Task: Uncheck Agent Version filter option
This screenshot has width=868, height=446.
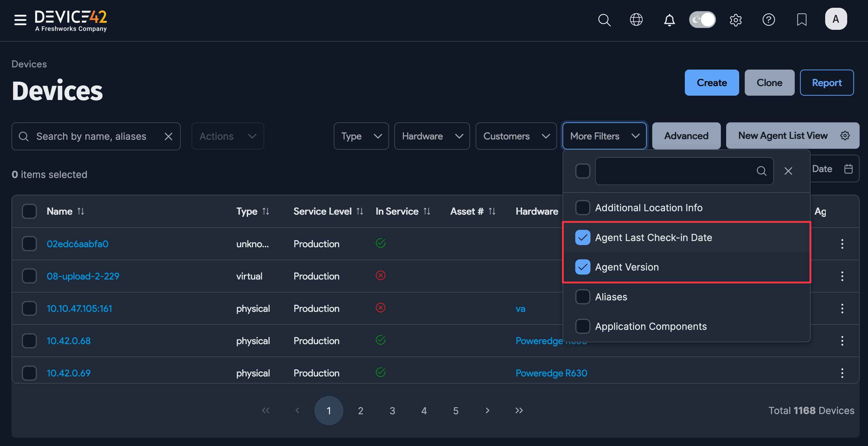Action: pyautogui.click(x=583, y=267)
